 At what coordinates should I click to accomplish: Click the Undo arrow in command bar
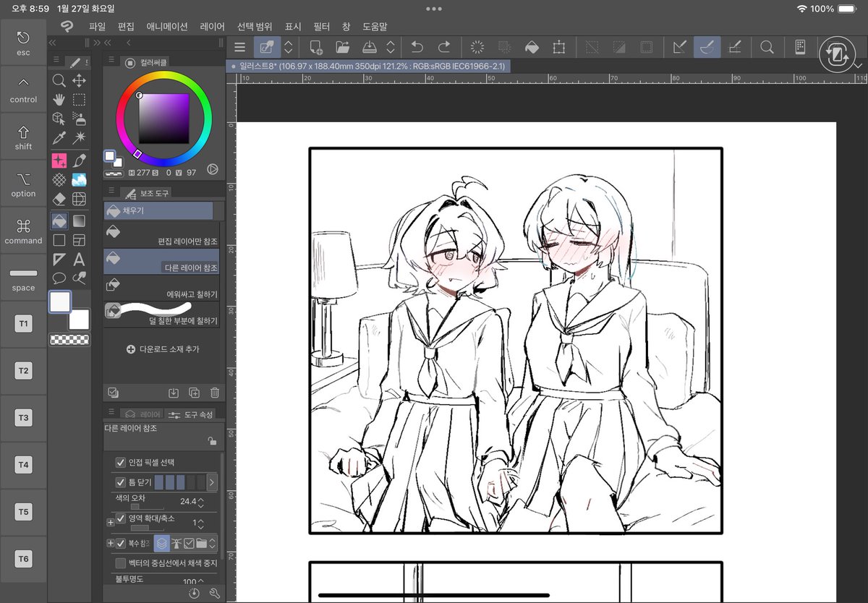417,47
